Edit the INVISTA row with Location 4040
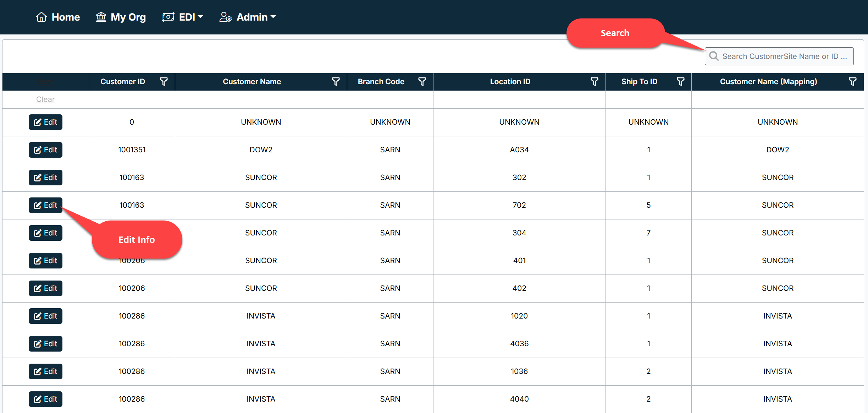 click(45, 399)
